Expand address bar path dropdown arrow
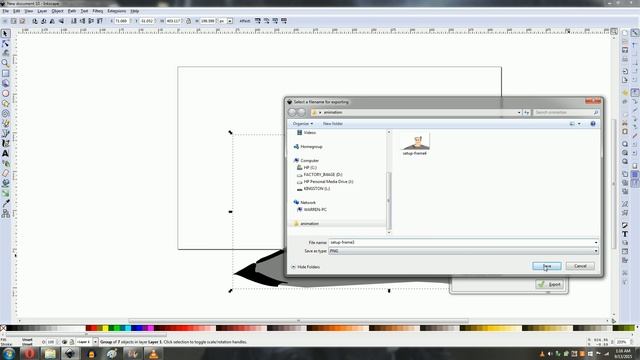Screen dimensions: 640x360 point(519,112)
